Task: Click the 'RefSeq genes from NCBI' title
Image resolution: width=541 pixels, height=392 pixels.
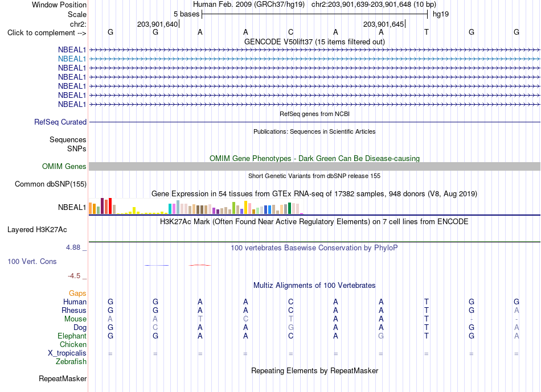Action: [314, 114]
